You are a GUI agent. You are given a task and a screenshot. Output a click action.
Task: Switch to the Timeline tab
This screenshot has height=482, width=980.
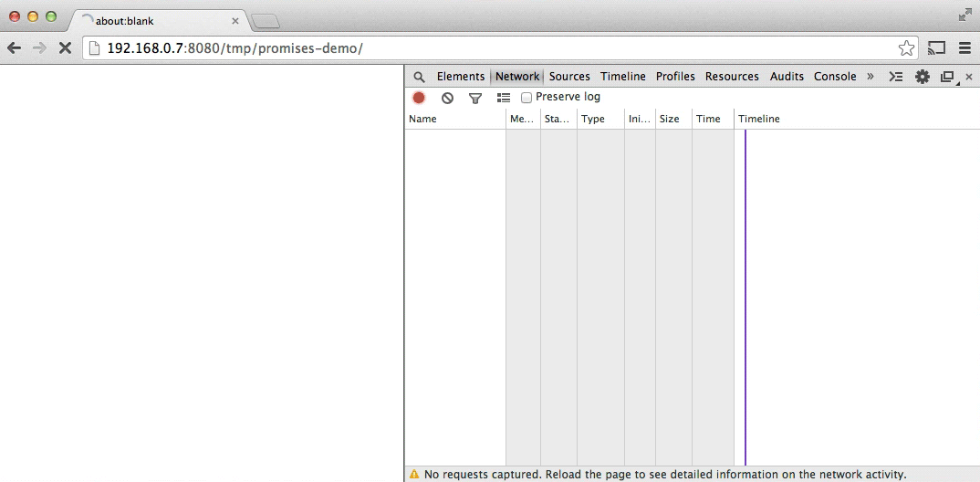623,77
